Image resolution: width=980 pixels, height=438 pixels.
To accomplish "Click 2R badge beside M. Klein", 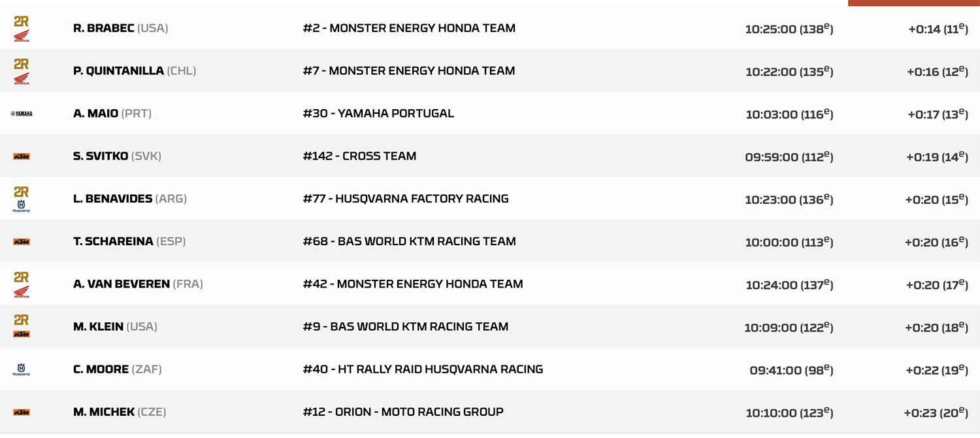I will (x=22, y=320).
